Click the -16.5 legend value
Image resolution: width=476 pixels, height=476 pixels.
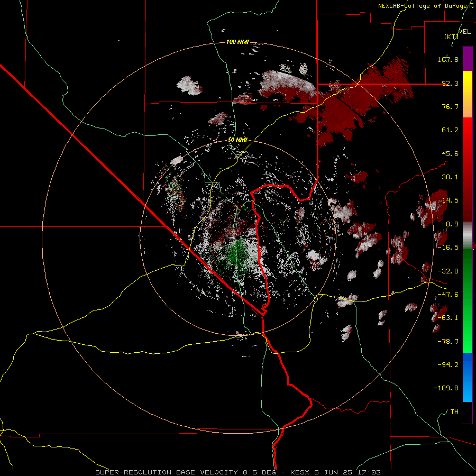pyautogui.click(x=448, y=248)
